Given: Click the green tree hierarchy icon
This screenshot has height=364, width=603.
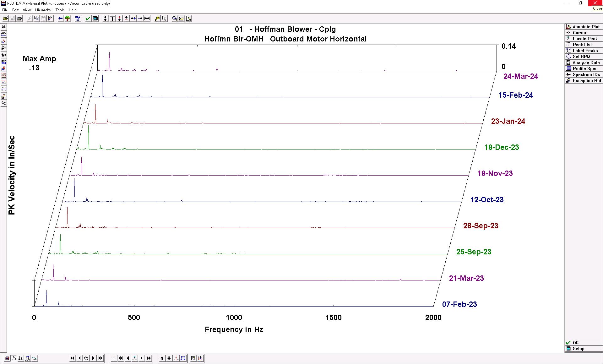Looking at the screenshot, I should (68, 19).
